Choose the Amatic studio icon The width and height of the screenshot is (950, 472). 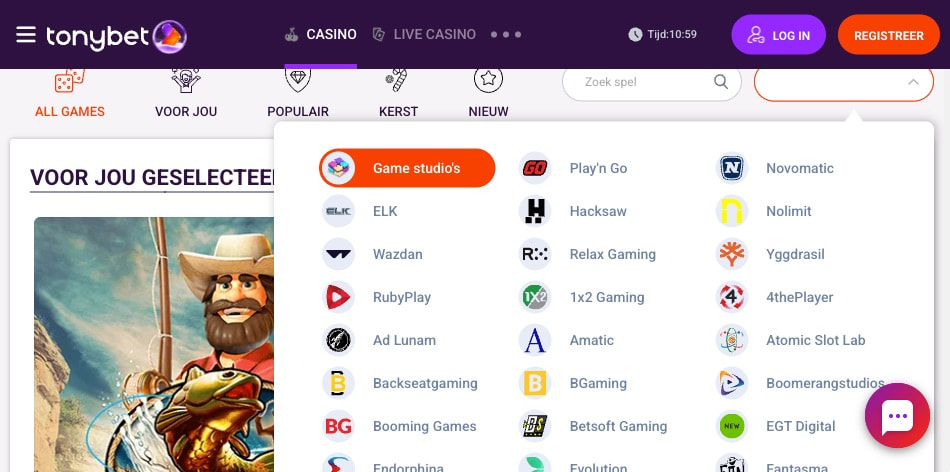pyautogui.click(x=534, y=341)
